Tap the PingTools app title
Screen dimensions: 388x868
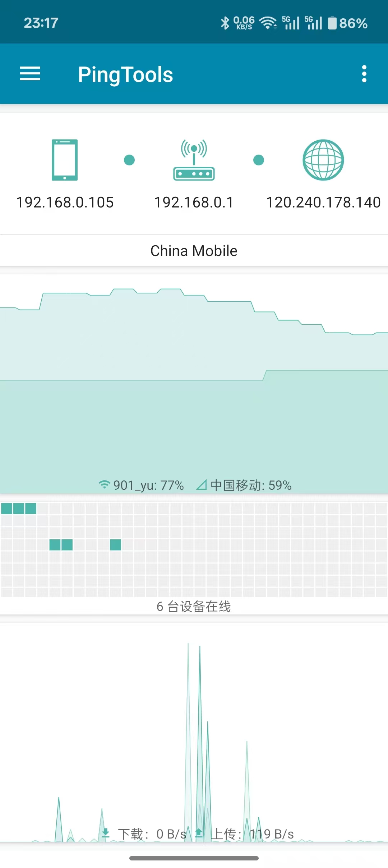[x=125, y=74]
